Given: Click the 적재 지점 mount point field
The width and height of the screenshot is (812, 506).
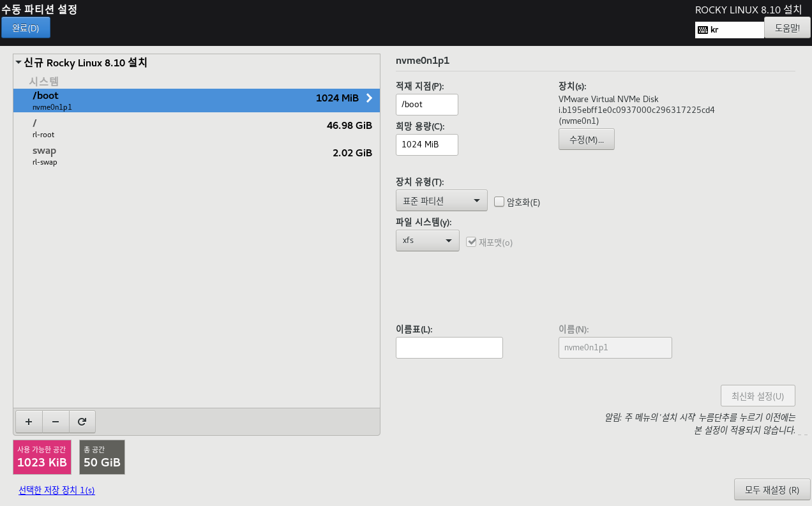Looking at the screenshot, I should point(427,104).
